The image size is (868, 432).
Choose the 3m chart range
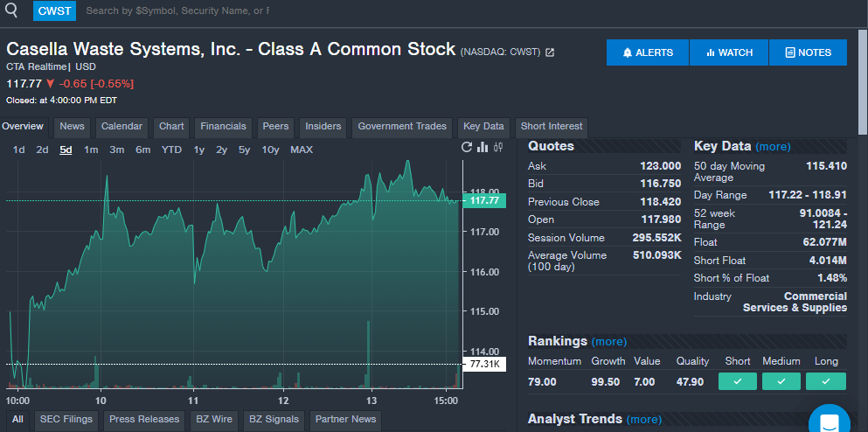[117, 150]
